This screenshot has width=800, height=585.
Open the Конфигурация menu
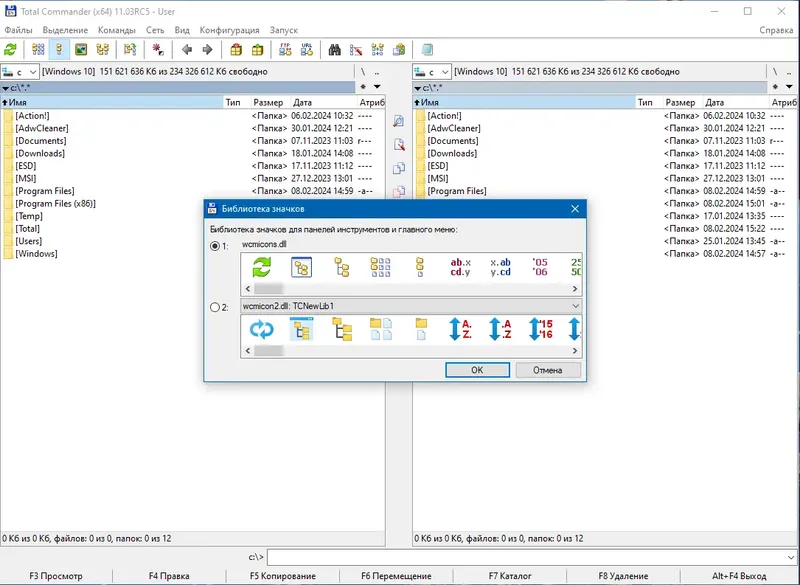[230, 30]
